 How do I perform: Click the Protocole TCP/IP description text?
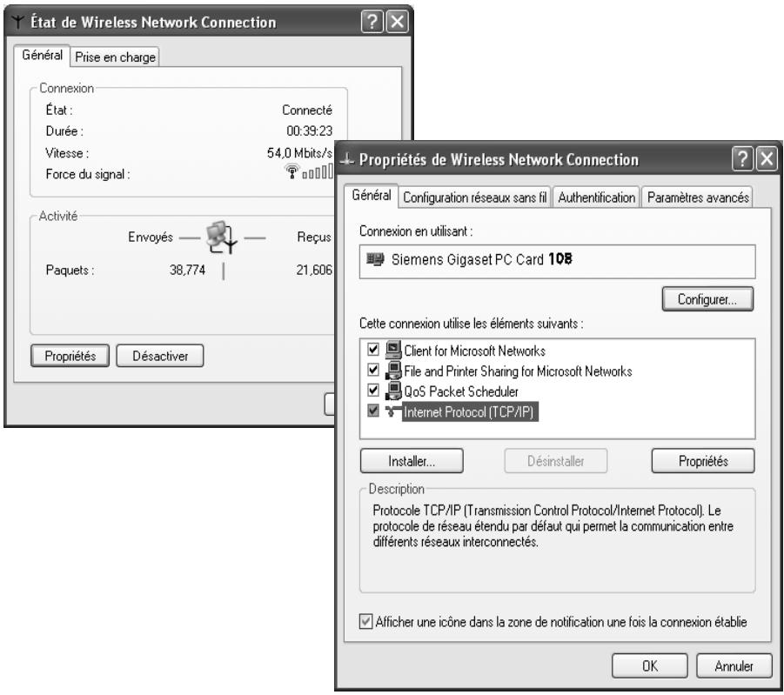pyautogui.click(x=553, y=526)
